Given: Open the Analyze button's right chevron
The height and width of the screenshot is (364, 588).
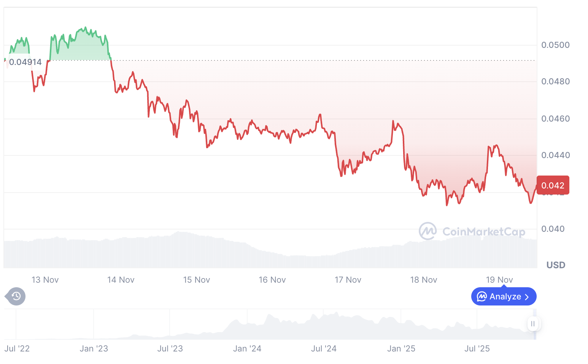Looking at the screenshot, I should [527, 297].
